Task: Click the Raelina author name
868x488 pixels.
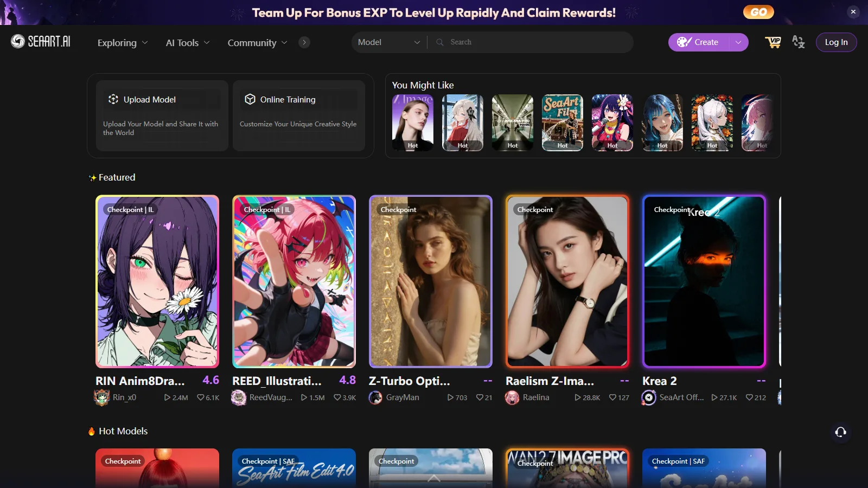Action: pyautogui.click(x=536, y=397)
